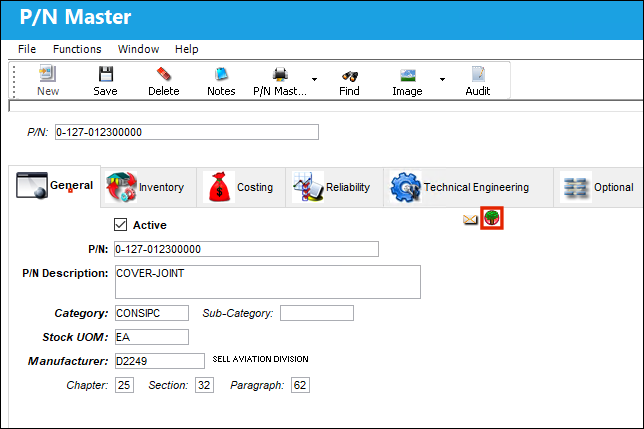
Task: Click the Manufacturer label
Action: [x=68, y=361]
